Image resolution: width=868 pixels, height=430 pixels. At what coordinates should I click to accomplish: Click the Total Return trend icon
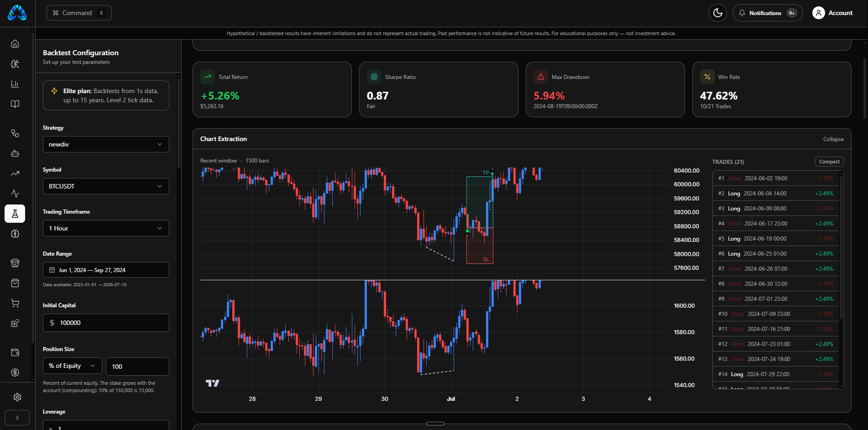pos(208,77)
